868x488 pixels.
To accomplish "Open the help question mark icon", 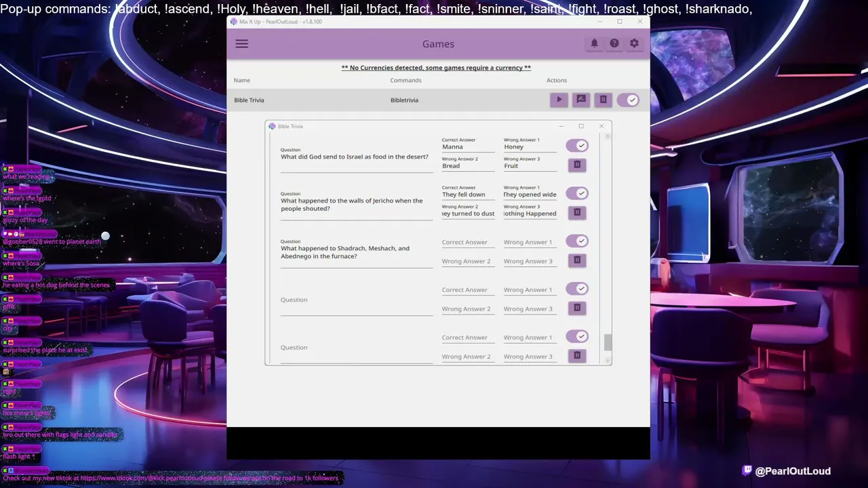I will pos(614,43).
